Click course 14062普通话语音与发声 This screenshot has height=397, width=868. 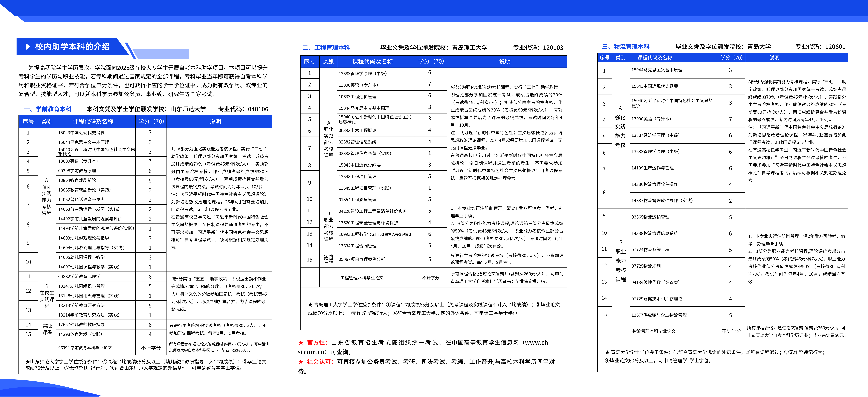82,200
